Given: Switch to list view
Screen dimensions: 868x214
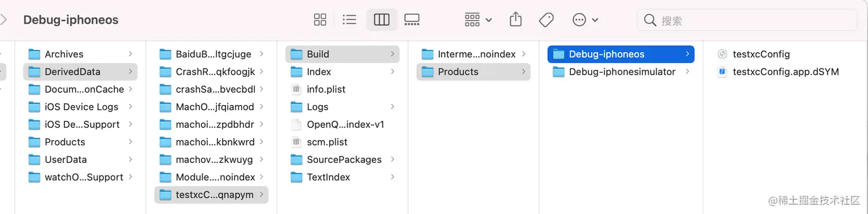Looking at the screenshot, I should point(350,20).
